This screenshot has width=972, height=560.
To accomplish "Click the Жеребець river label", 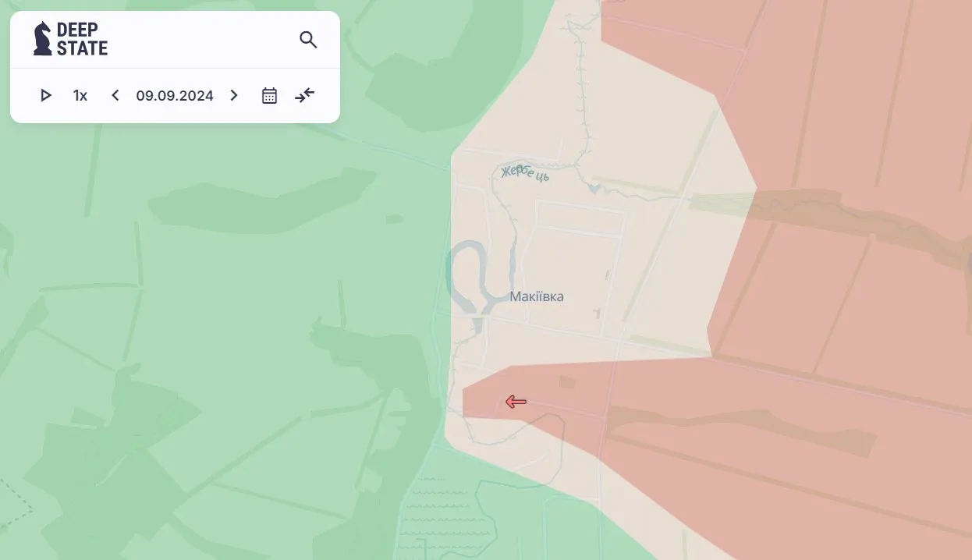I will coord(525,172).
